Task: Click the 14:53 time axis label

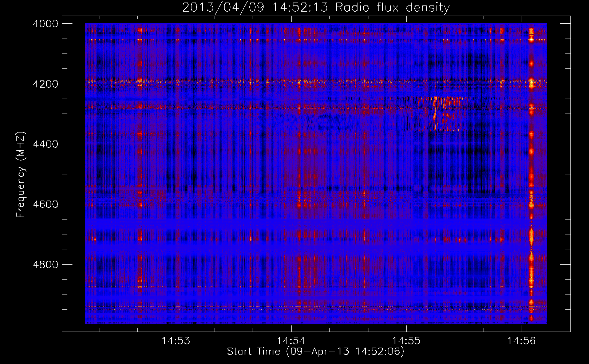Action: (176, 341)
